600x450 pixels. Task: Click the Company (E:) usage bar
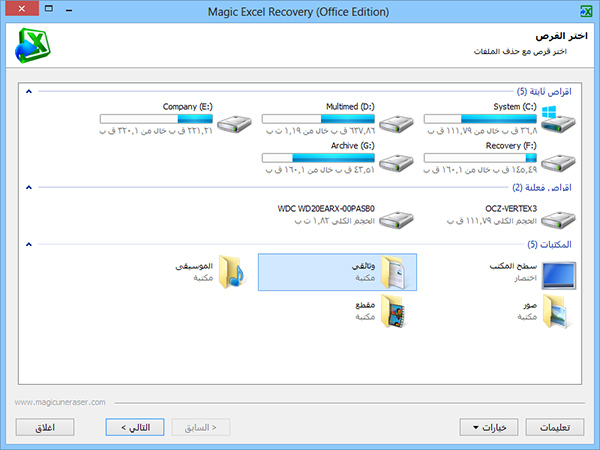tap(156, 119)
